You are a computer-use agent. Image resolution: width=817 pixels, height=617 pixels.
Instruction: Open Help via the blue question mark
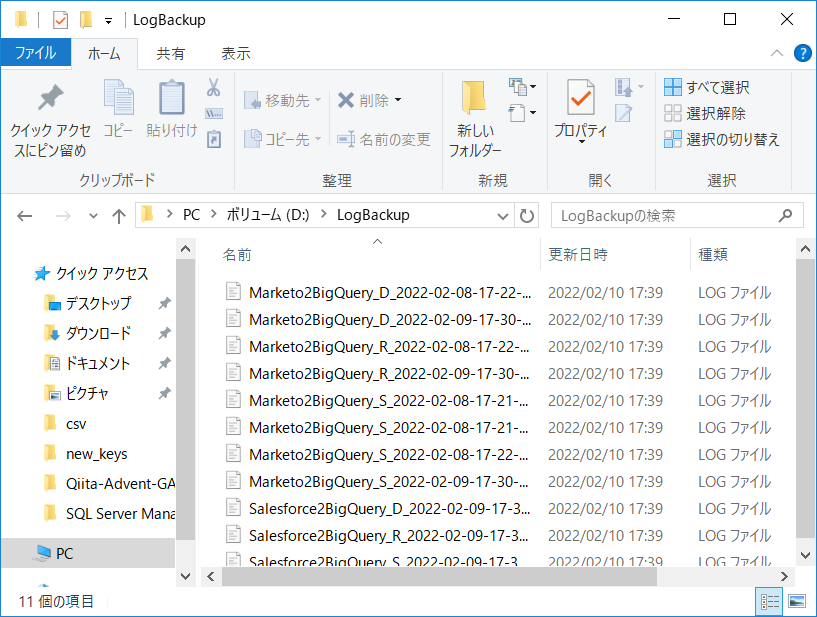803,53
